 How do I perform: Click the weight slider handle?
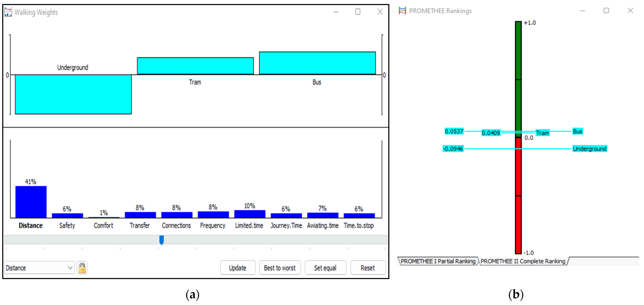[162, 240]
